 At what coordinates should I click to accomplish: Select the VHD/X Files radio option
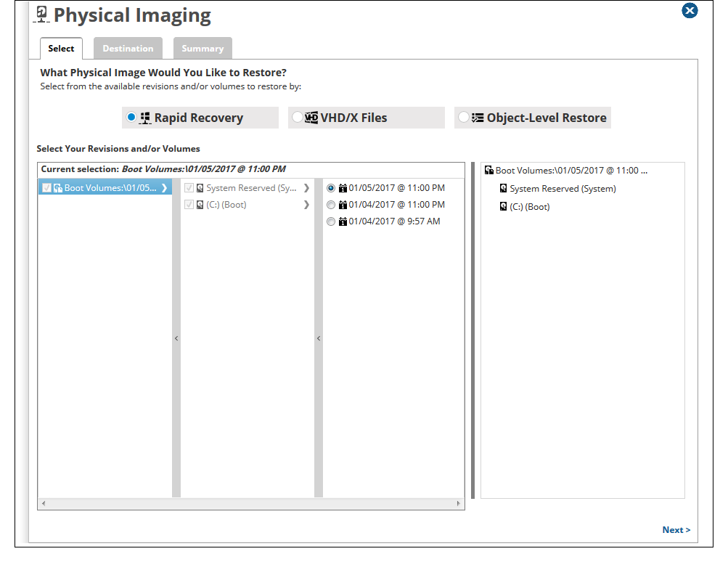click(297, 117)
